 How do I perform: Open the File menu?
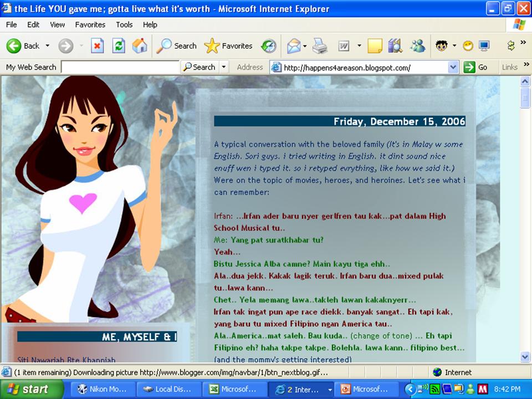click(x=11, y=25)
